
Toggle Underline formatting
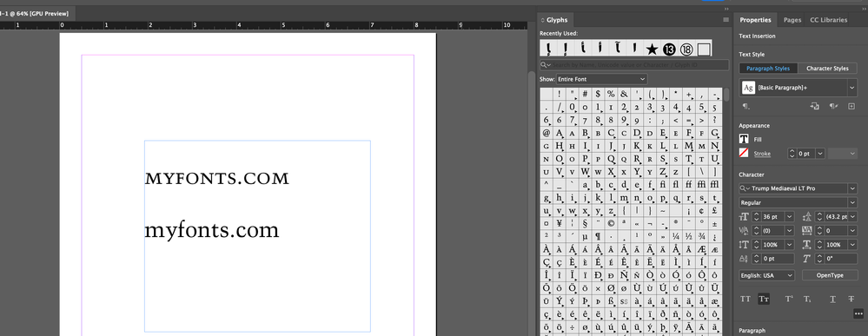(x=832, y=299)
